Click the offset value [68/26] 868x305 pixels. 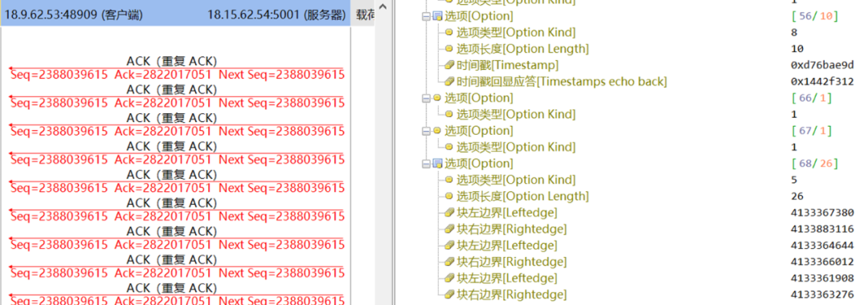coord(815,164)
